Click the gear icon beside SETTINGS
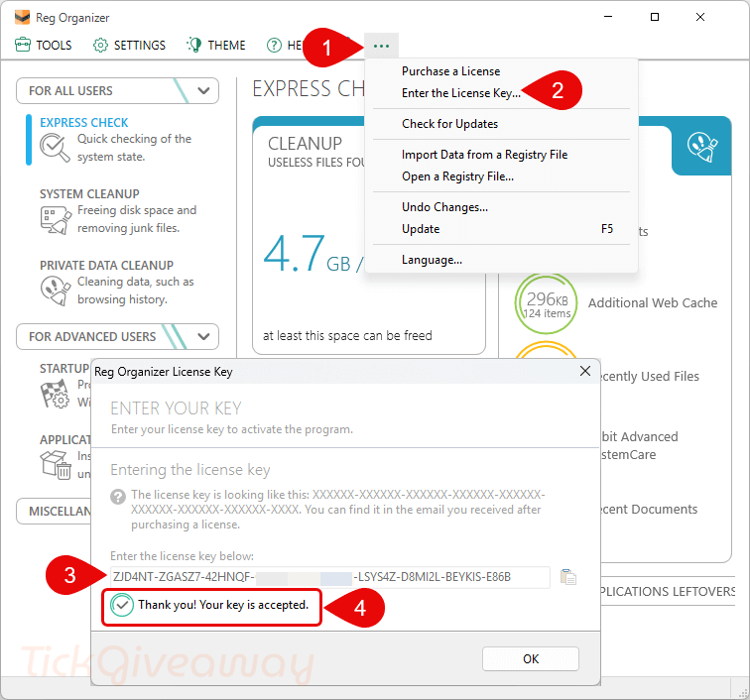Image resolution: width=750 pixels, height=700 pixels. click(x=100, y=45)
